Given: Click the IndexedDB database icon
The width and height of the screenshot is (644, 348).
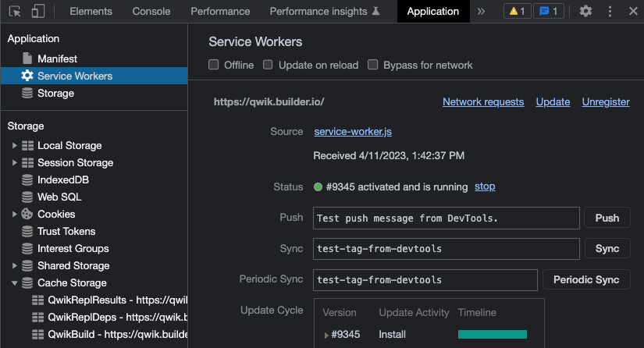Looking at the screenshot, I should 27,180.
